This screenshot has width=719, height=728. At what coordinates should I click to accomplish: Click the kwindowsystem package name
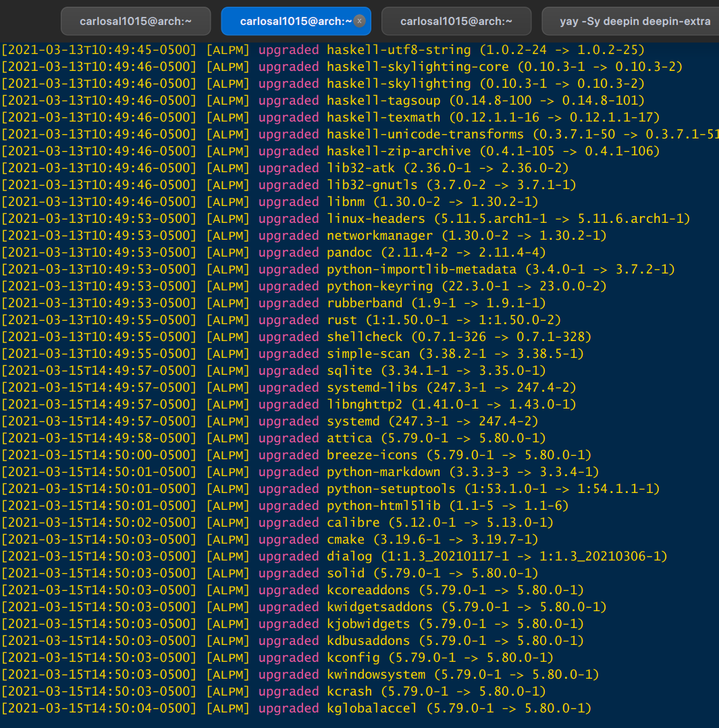[376, 675]
